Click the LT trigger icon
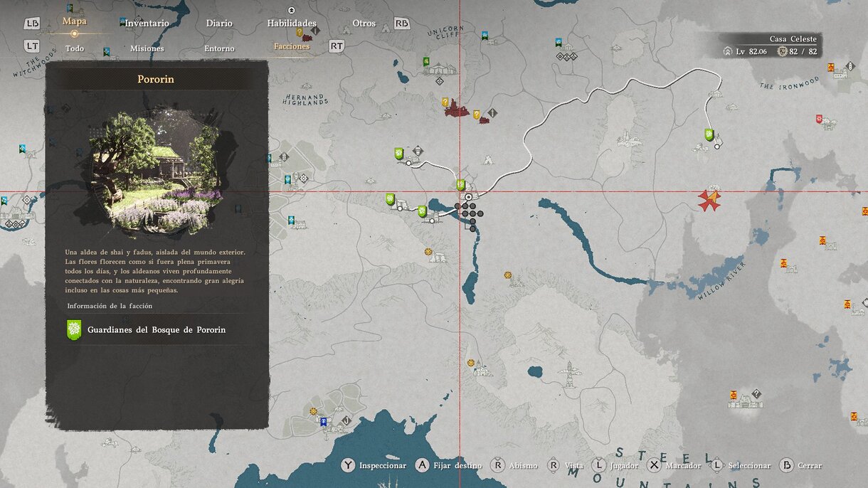The height and width of the screenshot is (488, 868). click(32, 46)
